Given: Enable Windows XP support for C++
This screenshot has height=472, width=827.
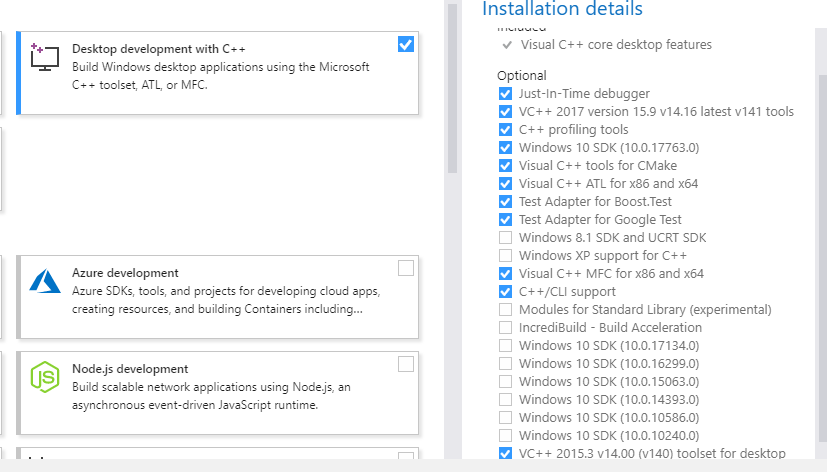Looking at the screenshot, I should pos(505,256).
